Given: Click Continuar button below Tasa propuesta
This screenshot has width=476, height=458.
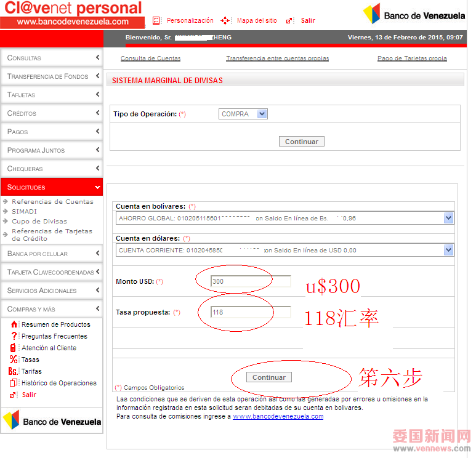Looking at the screenshot, I should [x=269, y=377].
